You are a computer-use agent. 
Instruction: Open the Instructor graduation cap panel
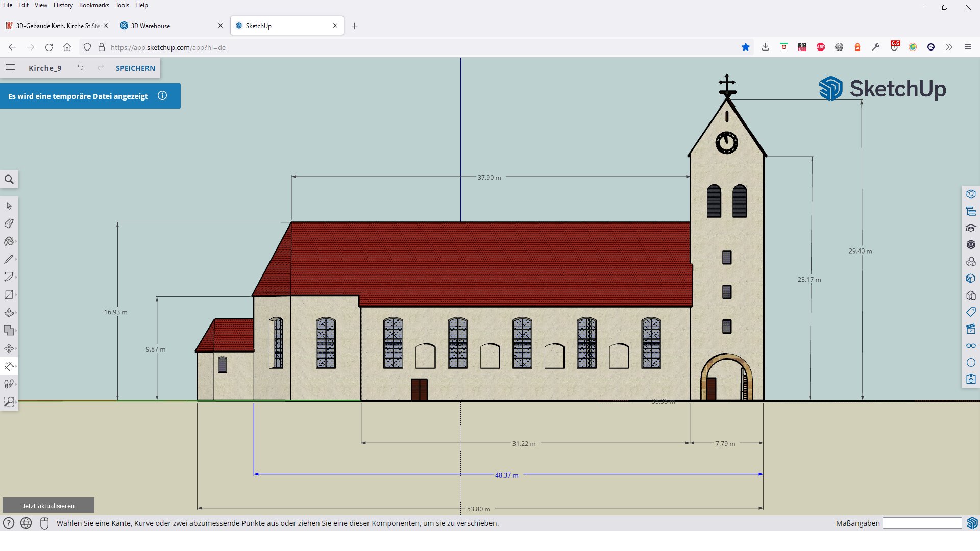pos(971,228)
